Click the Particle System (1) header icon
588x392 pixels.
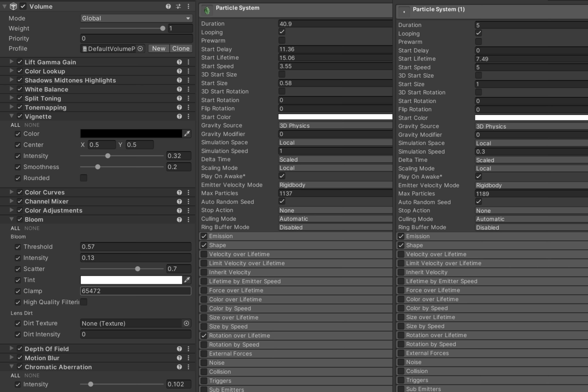pyautogui.click(x=404, y=12)
